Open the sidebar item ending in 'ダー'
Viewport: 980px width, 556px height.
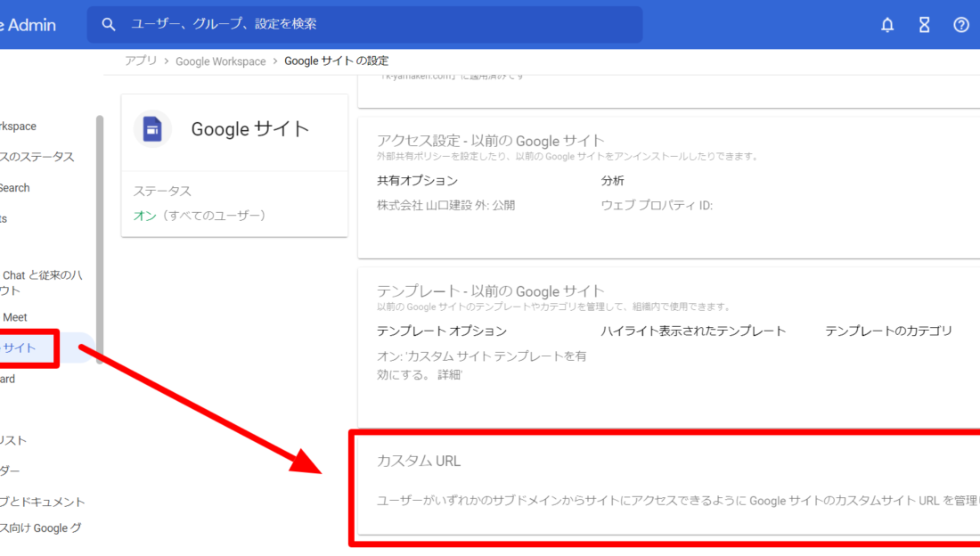pyautogui.click(x=10, y=470)
